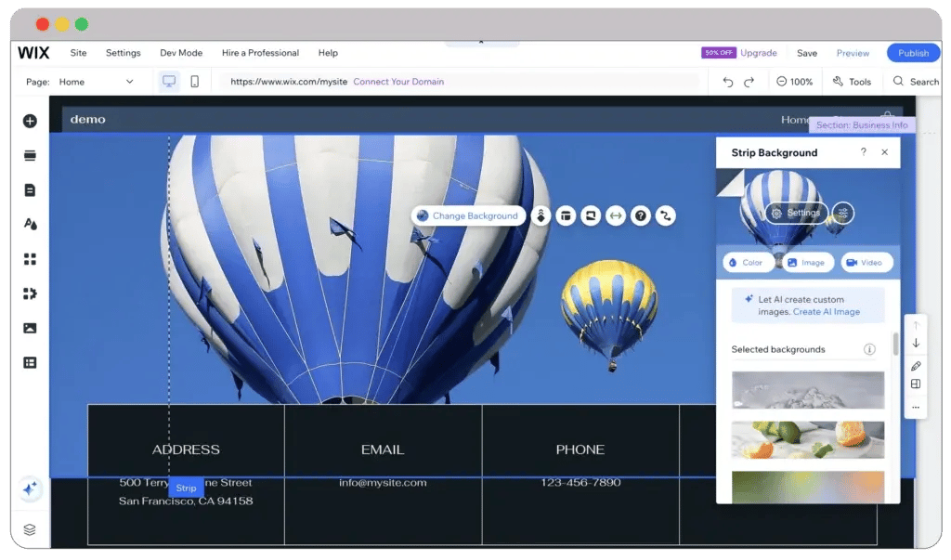951x560 pixels.
Task: Click the Publish button
Action: coord(912,53)
